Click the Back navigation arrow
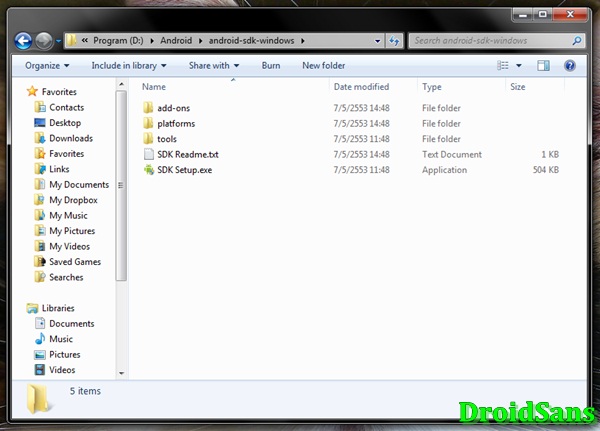Screen dimensions: 600x431 (x=23, y=41)
